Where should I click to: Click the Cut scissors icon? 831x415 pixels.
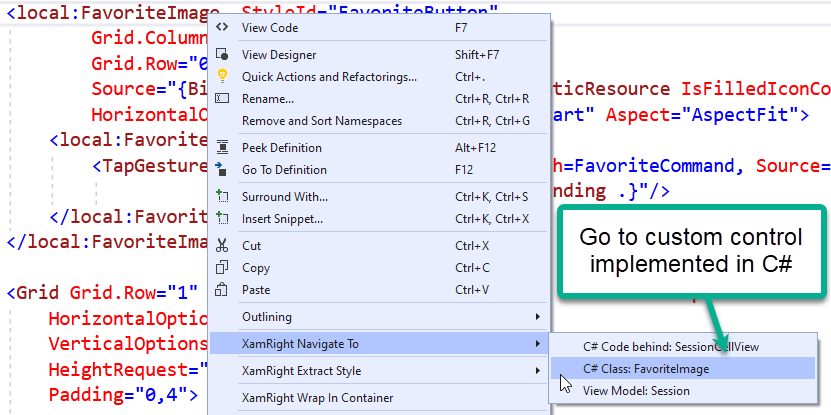click(x=222, y=245)
